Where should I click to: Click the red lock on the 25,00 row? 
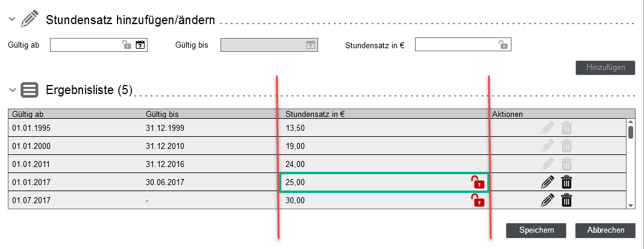477,182
